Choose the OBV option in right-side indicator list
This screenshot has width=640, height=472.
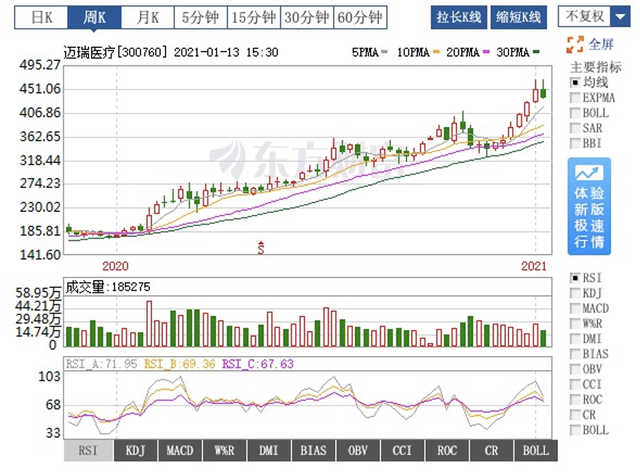(x=574, y=369)
